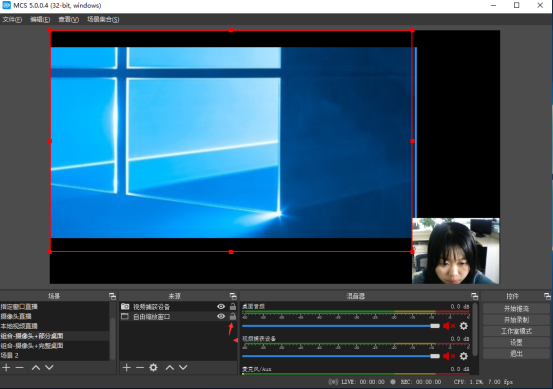The image size is (553, 389).
Task: Select 自由缩放窗口 source name
Action: [x=151, y=317]
